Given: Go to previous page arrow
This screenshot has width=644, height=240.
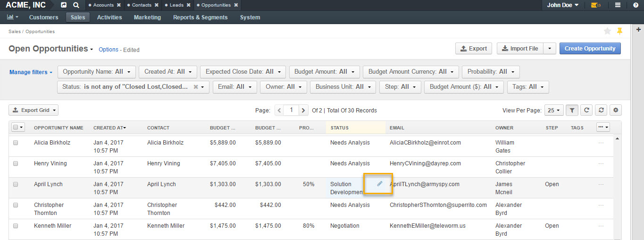Looking at the screenshot, I should point(279,110).
